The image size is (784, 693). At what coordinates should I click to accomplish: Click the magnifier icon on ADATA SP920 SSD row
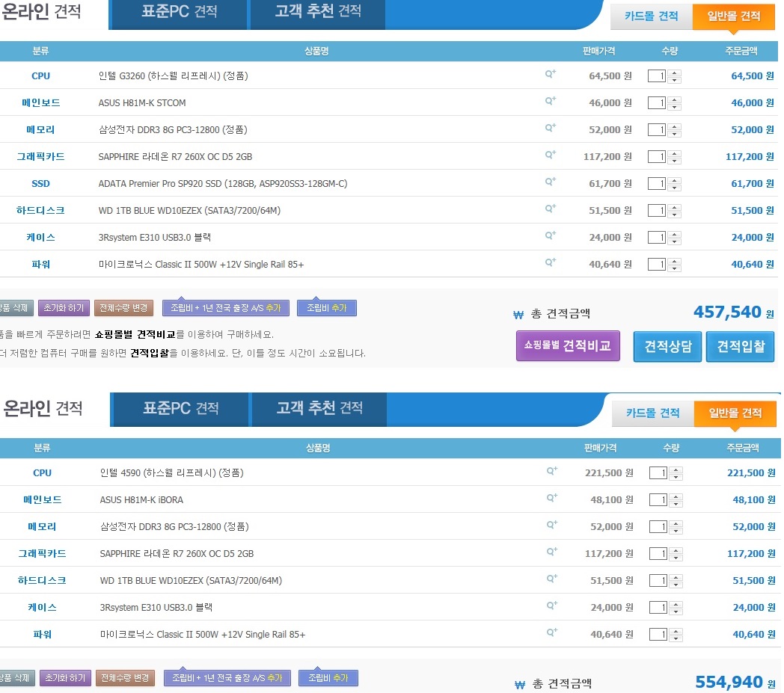(x=550, y=182)
